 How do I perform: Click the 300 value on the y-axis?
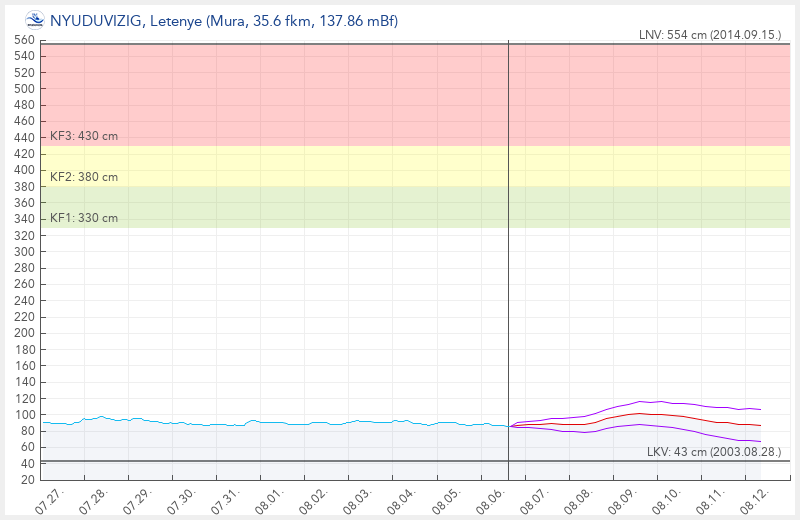click(24, 252)
